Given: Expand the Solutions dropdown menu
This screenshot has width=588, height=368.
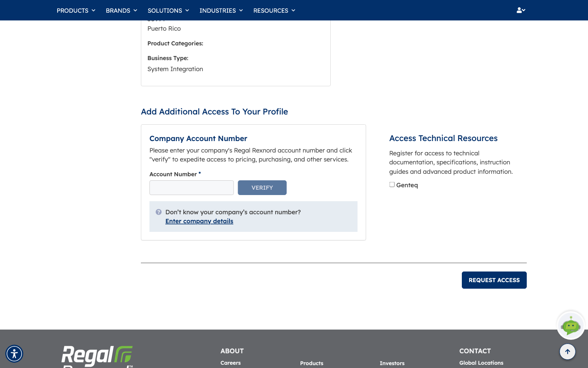Looking at the screenshot, I should click(x=168, y=10).
